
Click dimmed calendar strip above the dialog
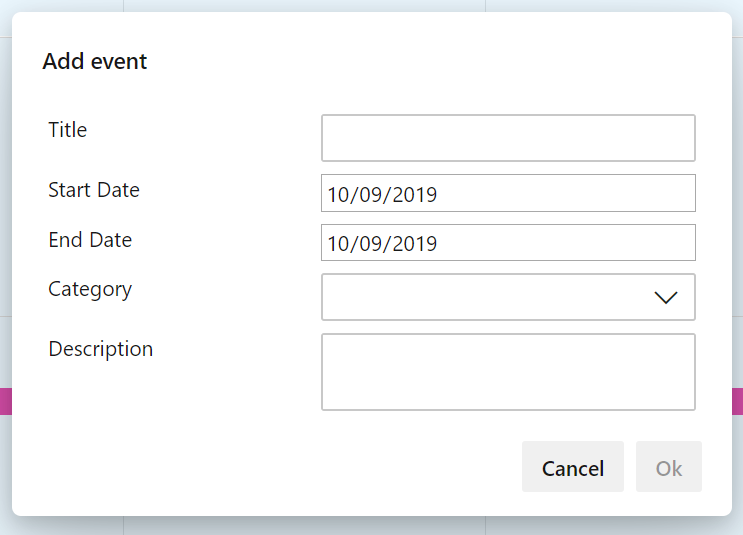click(372, 5)
